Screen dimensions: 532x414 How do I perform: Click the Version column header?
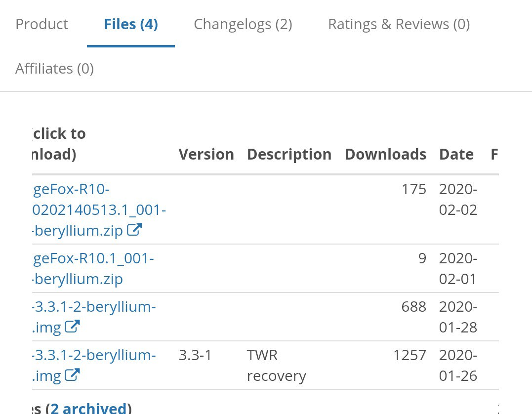pos(206,154)
